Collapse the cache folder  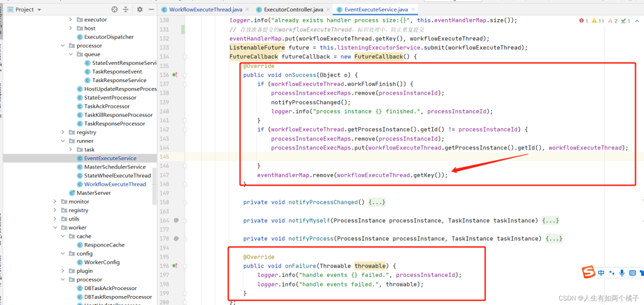[x=63, y=236]
